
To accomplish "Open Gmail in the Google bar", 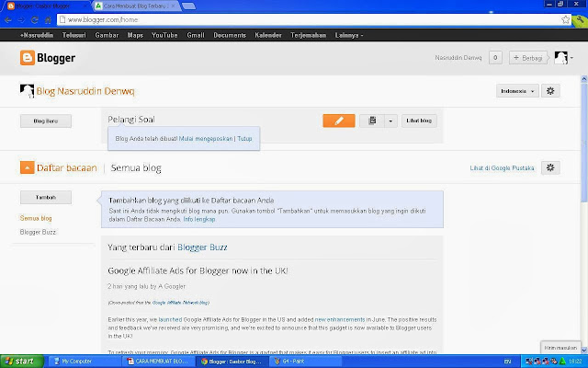I will click(x=196, y=35).
